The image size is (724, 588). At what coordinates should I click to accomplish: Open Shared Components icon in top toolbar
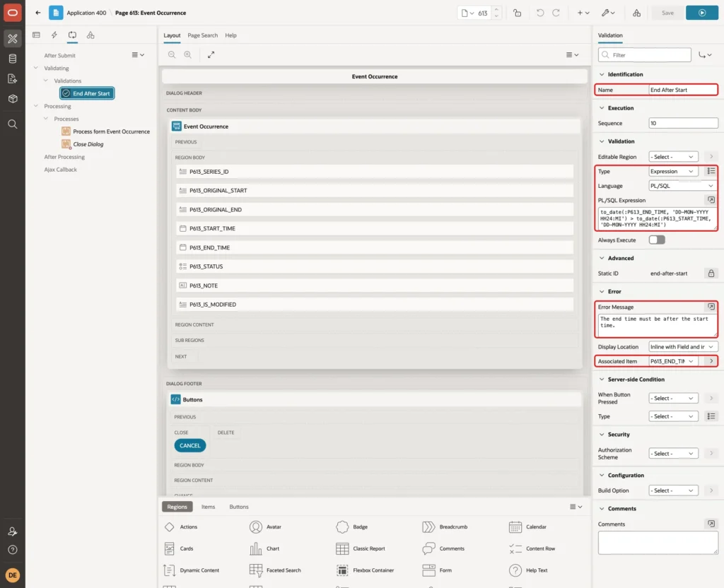click(x=637, y=13)
